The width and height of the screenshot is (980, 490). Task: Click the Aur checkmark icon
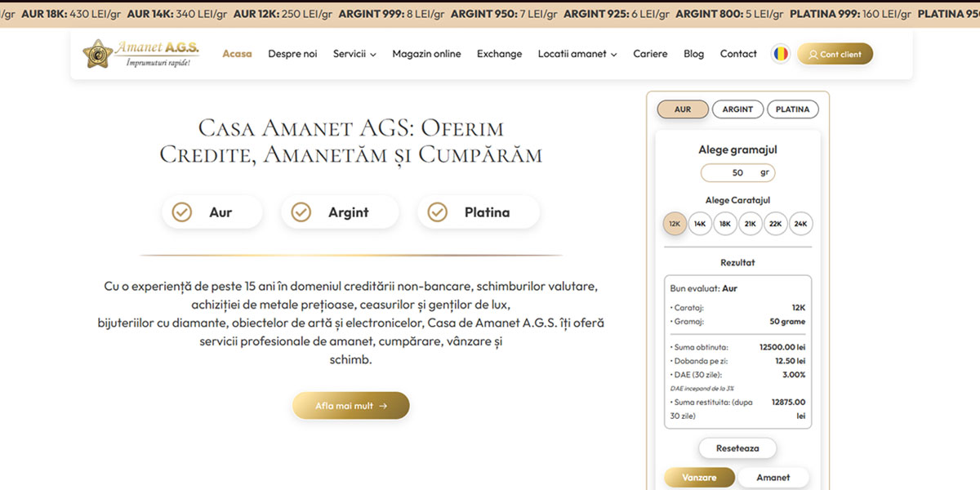pos(181,212)
